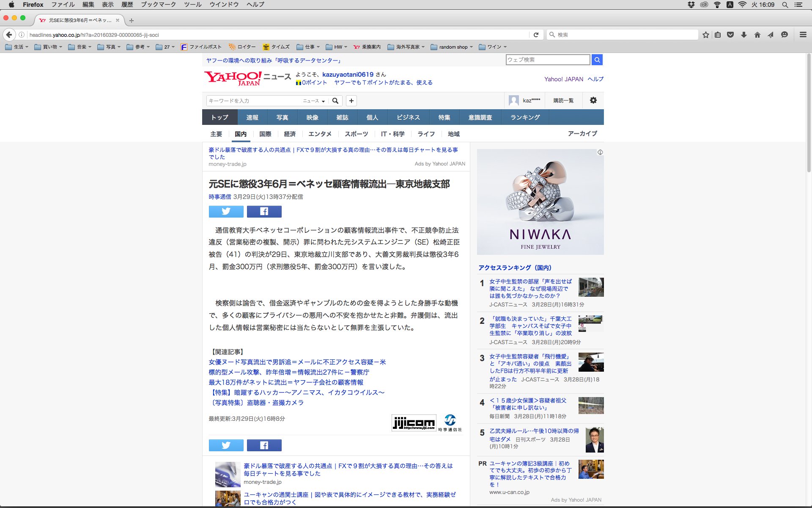The height and width of the screenshot is (508, 812).
Task: Share article with top Twitter button
Action: pos(226,211)
